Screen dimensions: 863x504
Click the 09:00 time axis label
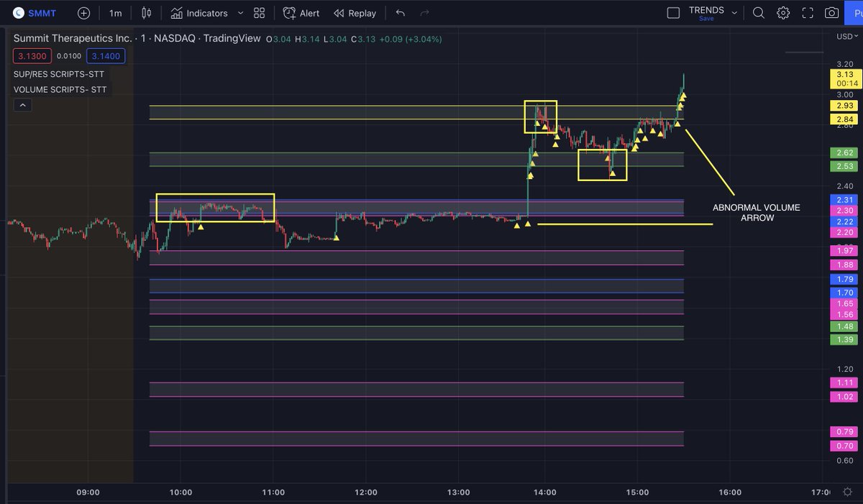click(88, 492)
